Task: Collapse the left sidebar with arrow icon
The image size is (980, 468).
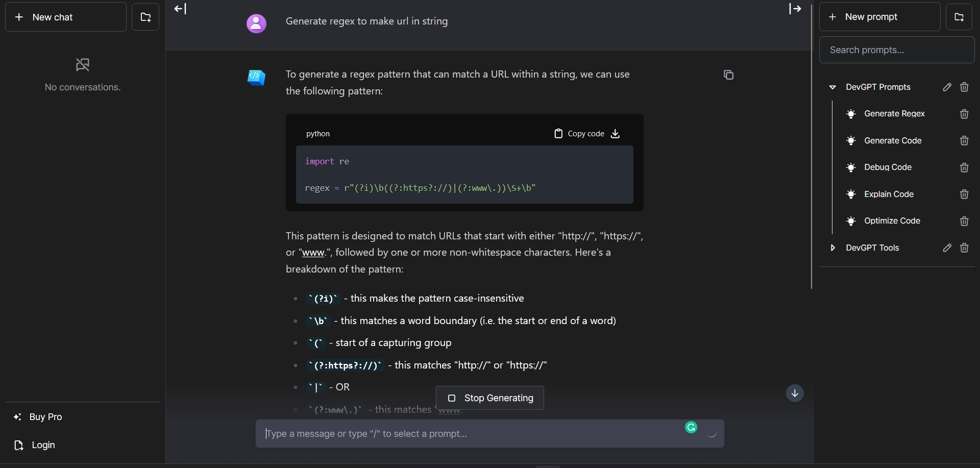Action: tap(180, 9)
